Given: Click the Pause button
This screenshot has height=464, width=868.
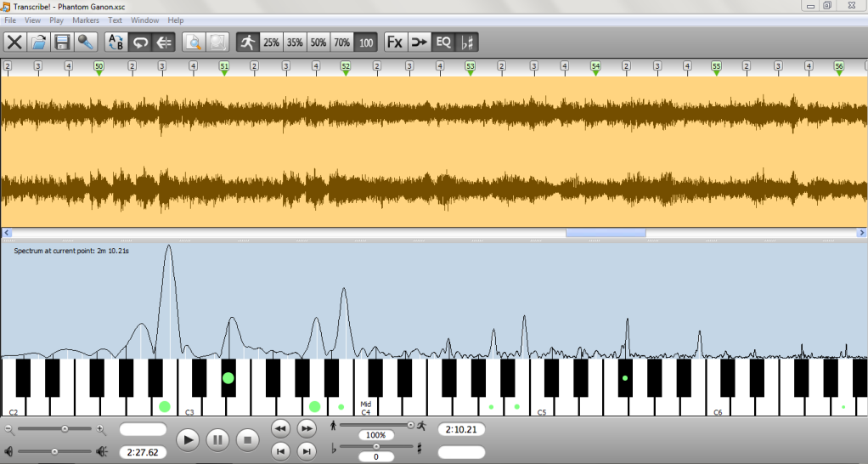Looking at the screenshot, I should point(217,440).
